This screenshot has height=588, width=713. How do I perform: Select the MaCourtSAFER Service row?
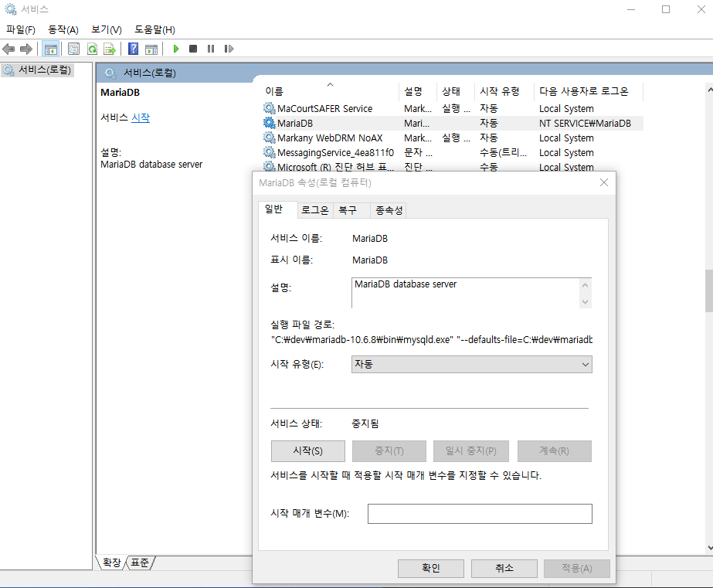453,108
